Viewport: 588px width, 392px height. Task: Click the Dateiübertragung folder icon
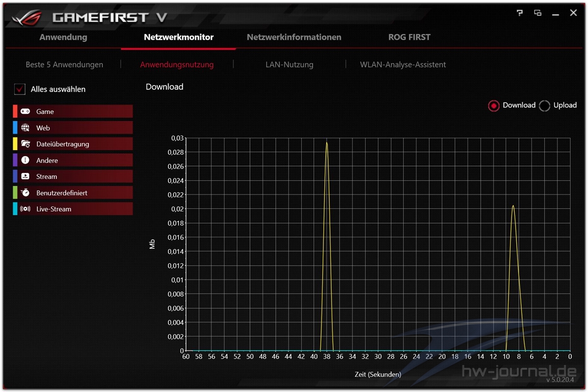pyautogui.click(x=25, y=144)
